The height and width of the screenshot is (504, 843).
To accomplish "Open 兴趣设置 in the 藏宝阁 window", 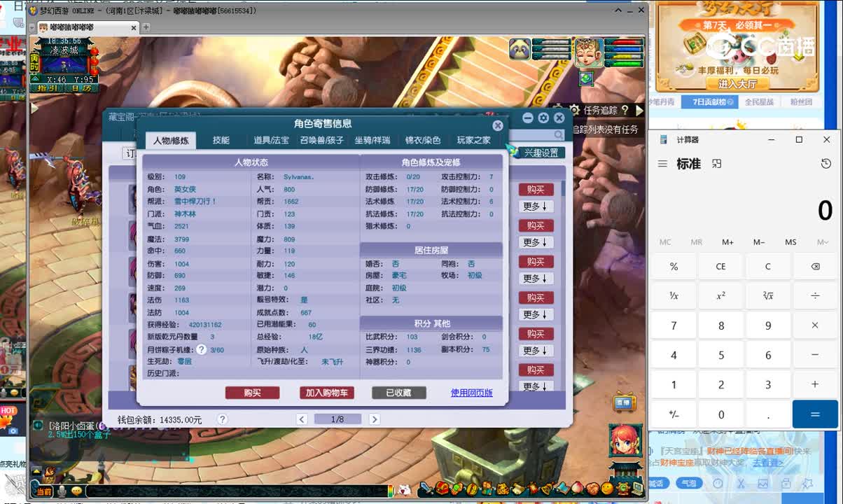I will [x=541, y=153].
